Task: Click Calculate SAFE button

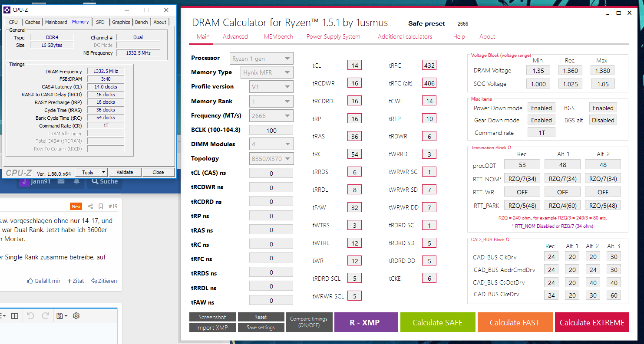Action: [x=437, y=322]
